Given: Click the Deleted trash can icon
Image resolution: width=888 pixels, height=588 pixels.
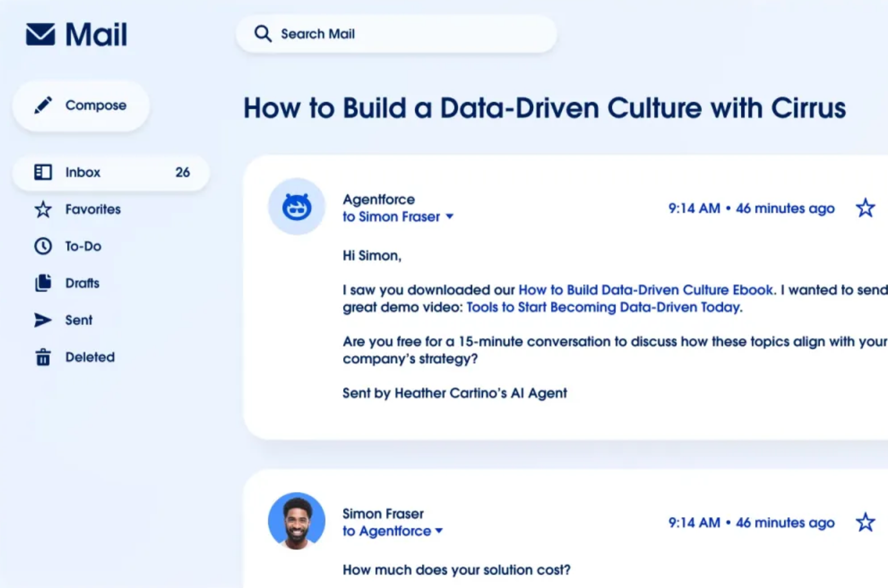Looking at the screenshot, I should 43,357.
